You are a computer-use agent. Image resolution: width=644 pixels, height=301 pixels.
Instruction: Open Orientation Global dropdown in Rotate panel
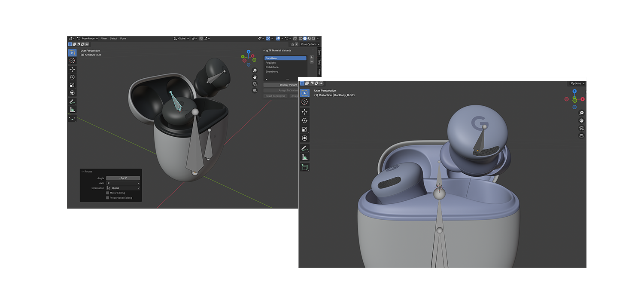[123, 188]
